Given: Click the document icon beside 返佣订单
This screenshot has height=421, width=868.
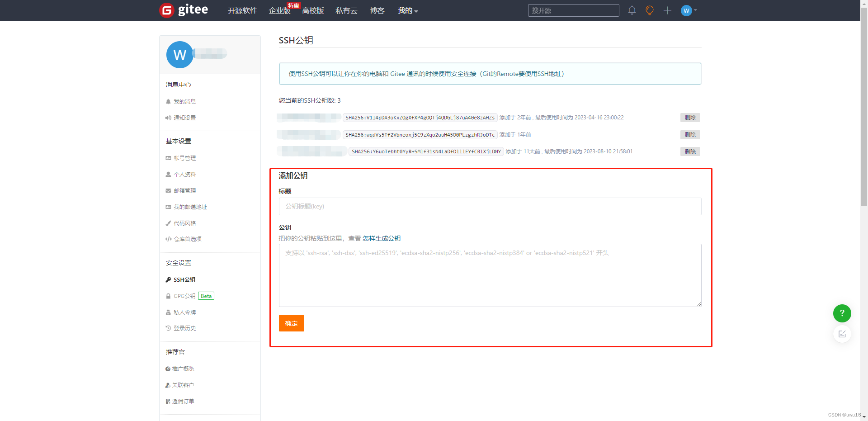Looking at the screenshot, I should click(x=168, y=402).
